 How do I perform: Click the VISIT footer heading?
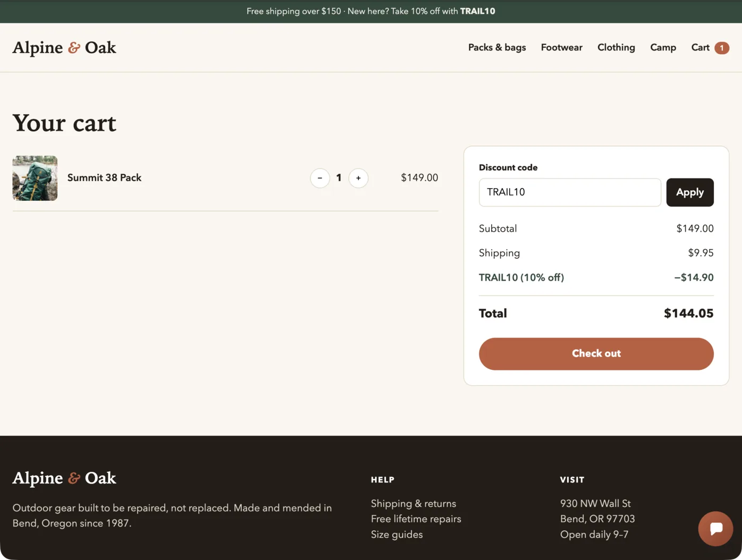[x=572, y=480]
